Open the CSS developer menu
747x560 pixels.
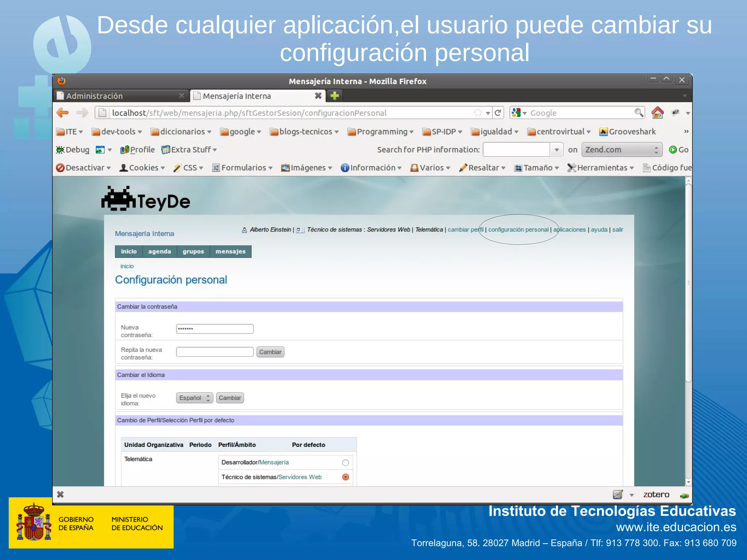pos(188,168)
